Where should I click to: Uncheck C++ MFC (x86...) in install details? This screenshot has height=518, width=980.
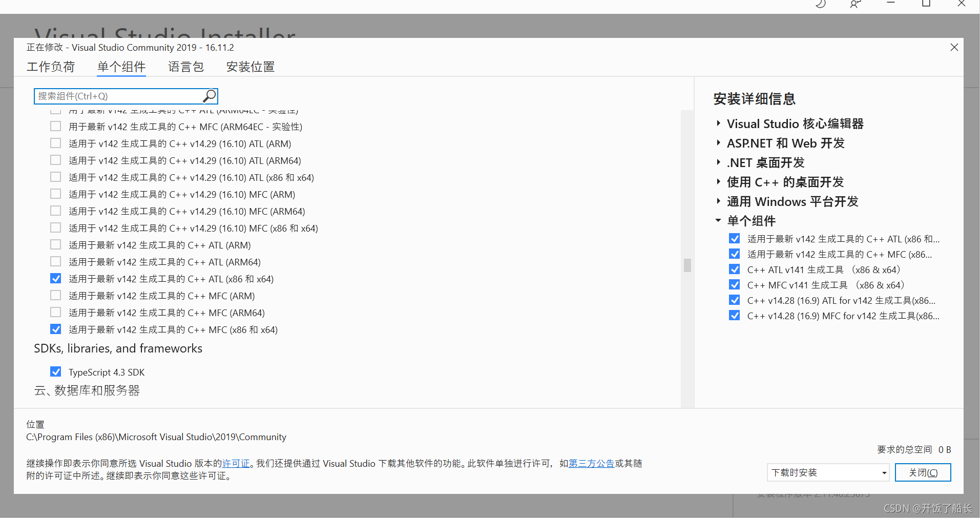[x=734, y=254]
